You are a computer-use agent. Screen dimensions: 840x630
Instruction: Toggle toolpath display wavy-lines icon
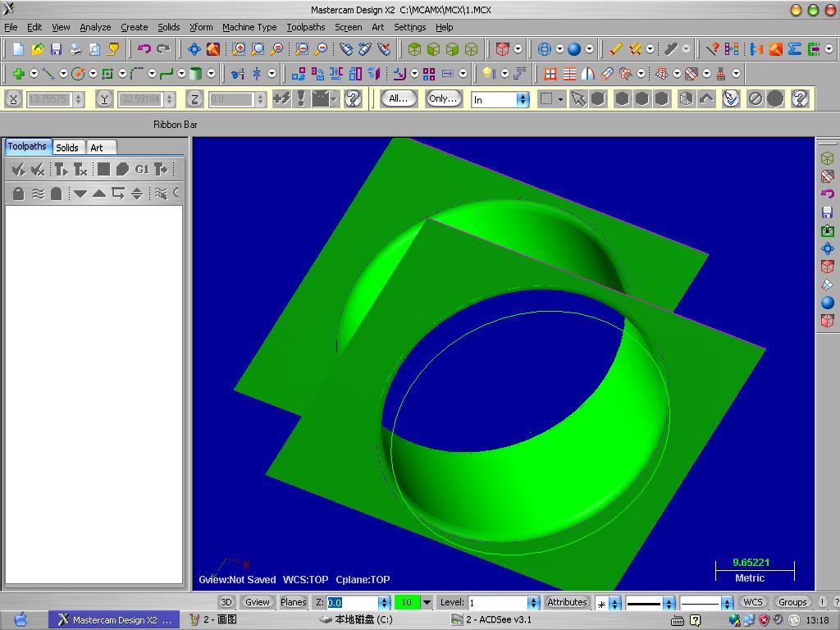38,194
